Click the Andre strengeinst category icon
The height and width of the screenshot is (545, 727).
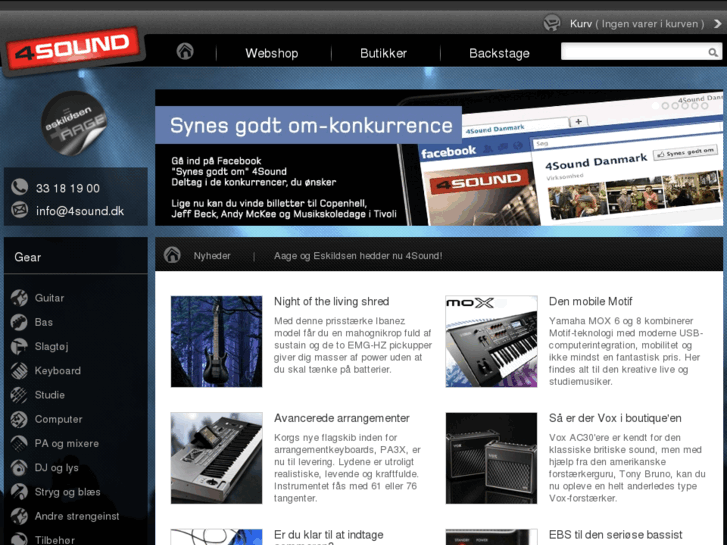(x=19, y=516)
